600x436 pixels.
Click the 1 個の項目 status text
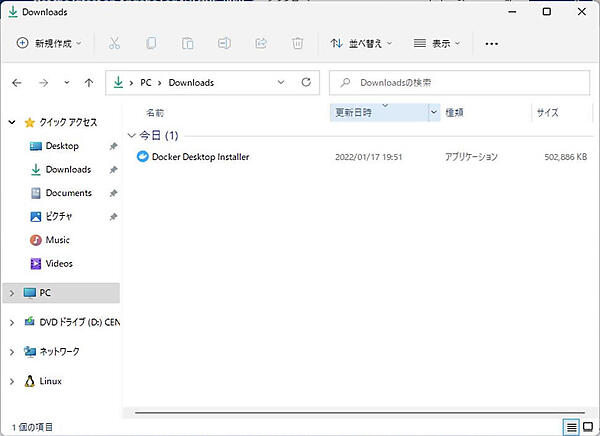(x=32, y=427)
